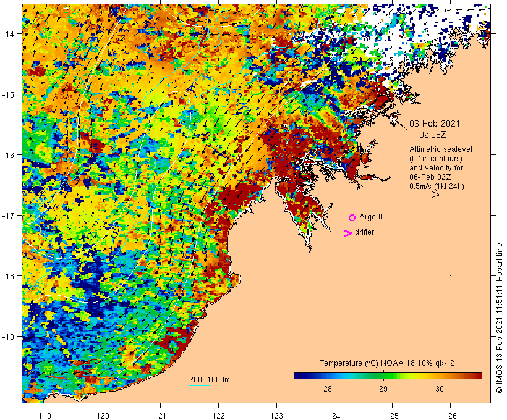
Task: Click the longitude axis label "122"
Action: click(x=218, y=416)
